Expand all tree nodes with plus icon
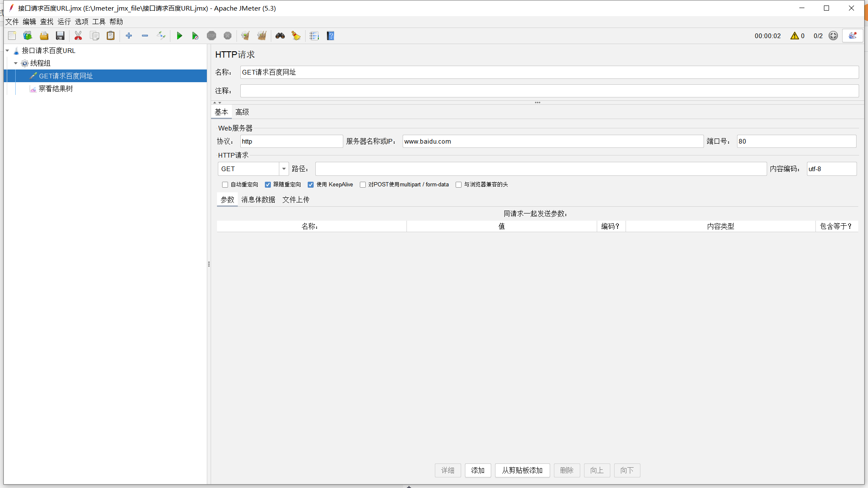Viewport: 868px width, 488px height. click(129, 36)
